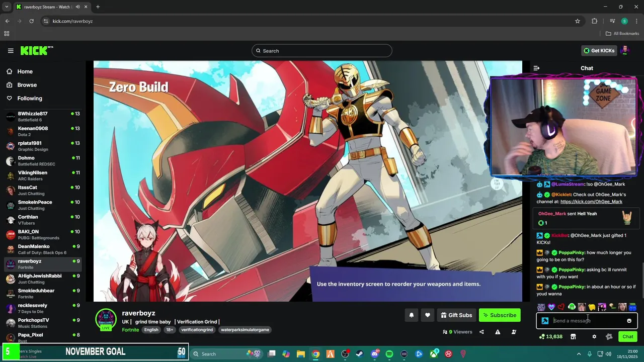644x362 pixels.
Task: Open the kick.com/OhGee_Mark link in chat
Action: (x=591, y=202)
